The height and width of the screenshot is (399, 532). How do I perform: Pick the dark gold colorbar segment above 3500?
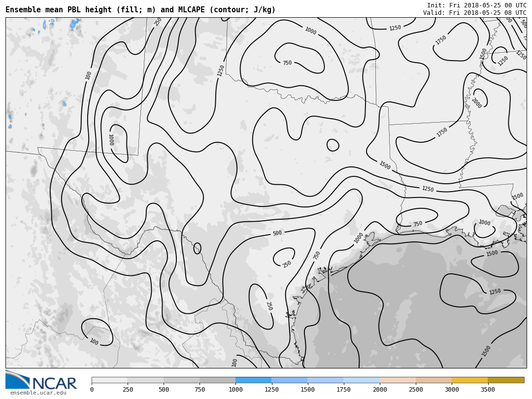506,380
